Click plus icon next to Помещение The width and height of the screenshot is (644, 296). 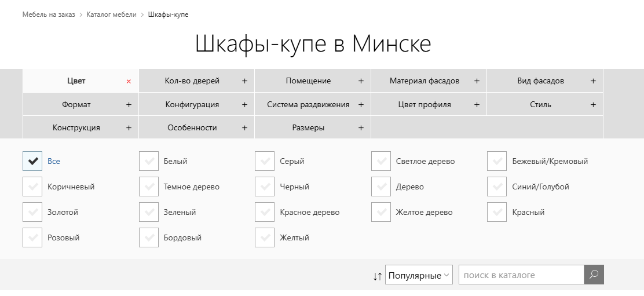tap(361, 81)
